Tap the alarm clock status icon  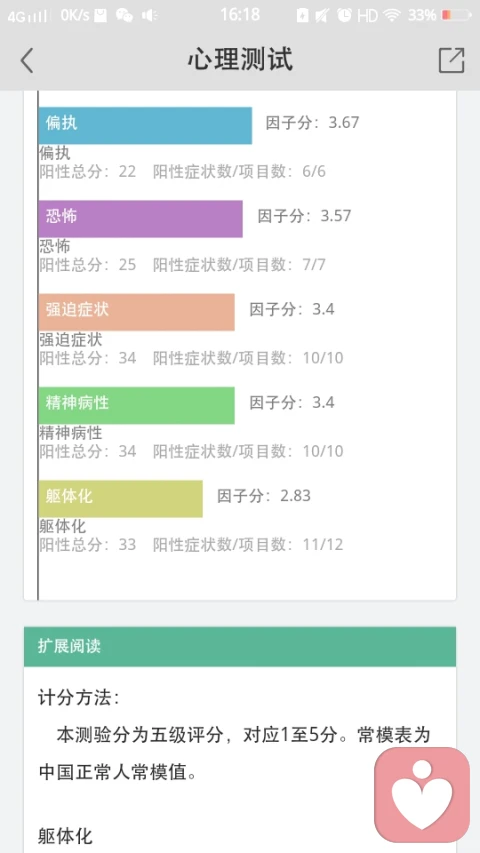[x=344, y=15]
